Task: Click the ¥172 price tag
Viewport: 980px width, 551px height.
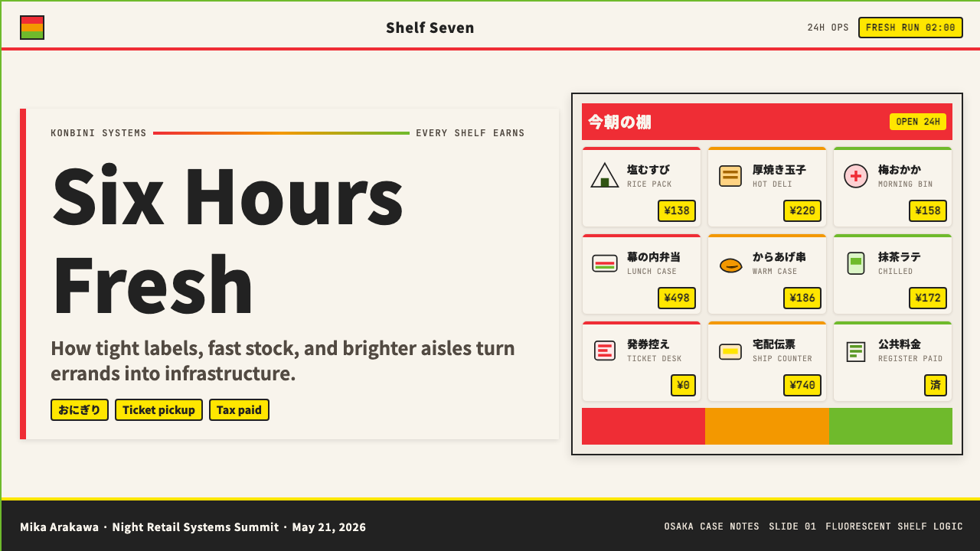Action: tap(928, 298)
